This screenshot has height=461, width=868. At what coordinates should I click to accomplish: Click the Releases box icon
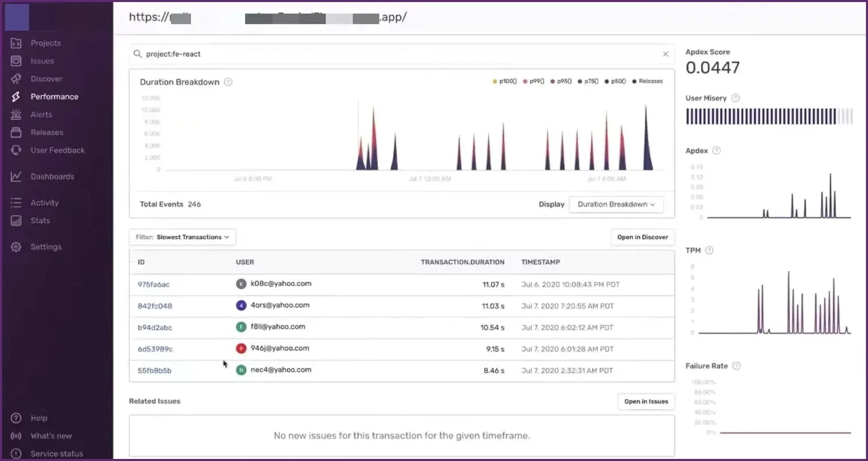[16, 133]
